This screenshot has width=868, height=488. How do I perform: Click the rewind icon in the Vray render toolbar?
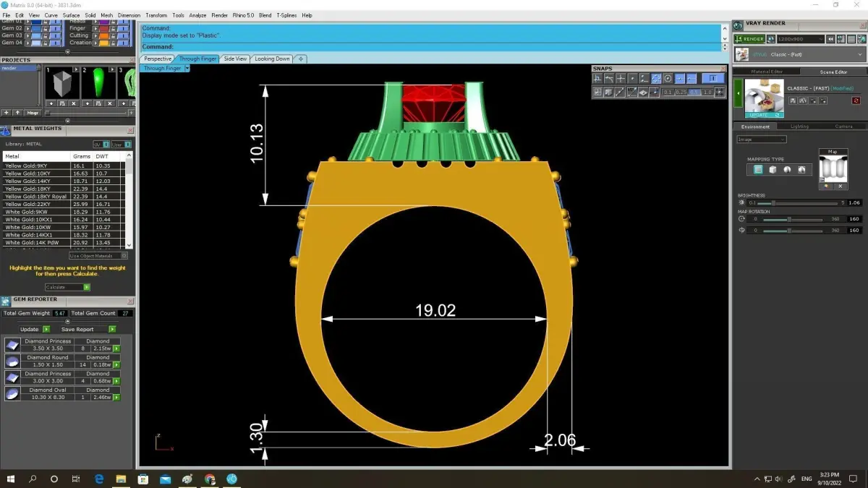click(x=831, y=39)
